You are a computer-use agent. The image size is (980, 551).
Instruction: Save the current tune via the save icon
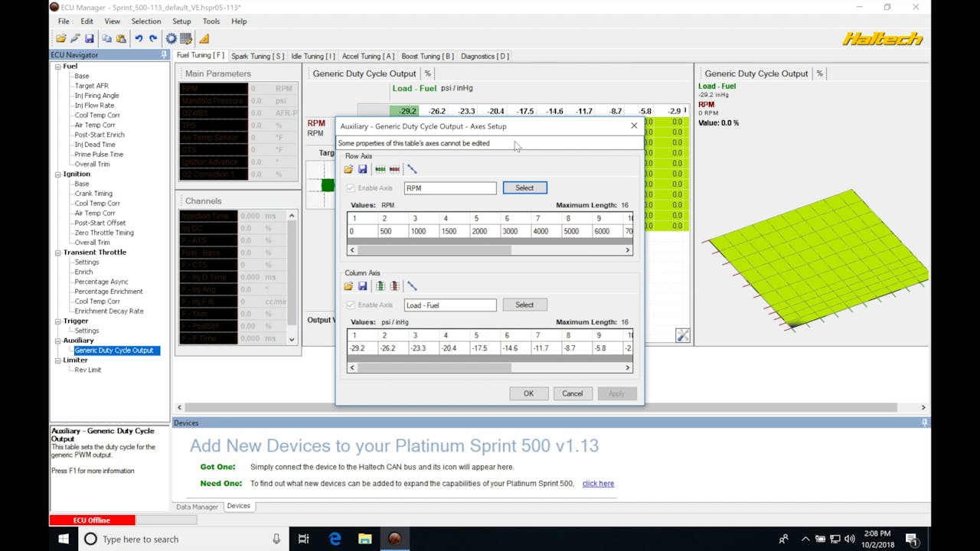click(x=90, y=37)
